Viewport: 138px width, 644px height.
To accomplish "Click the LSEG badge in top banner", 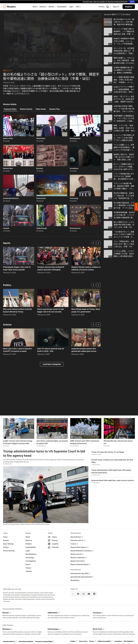I will pos(132,2).
